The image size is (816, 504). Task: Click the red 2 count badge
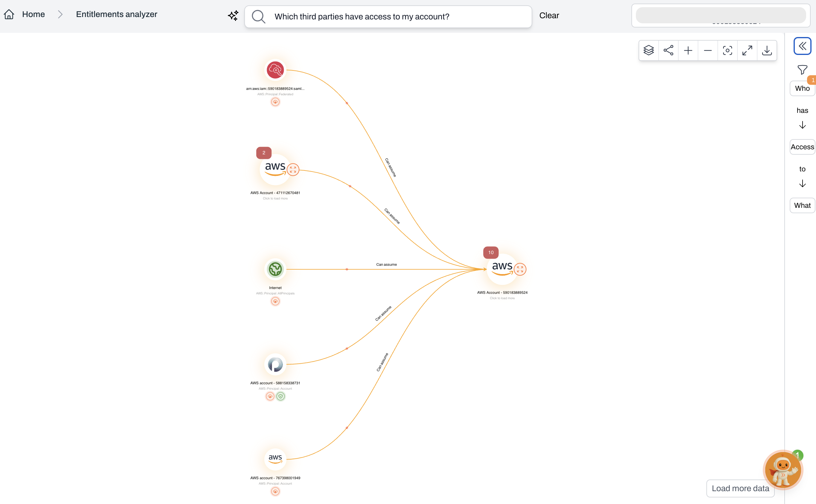pyautogui.click(x=264, y=153)
